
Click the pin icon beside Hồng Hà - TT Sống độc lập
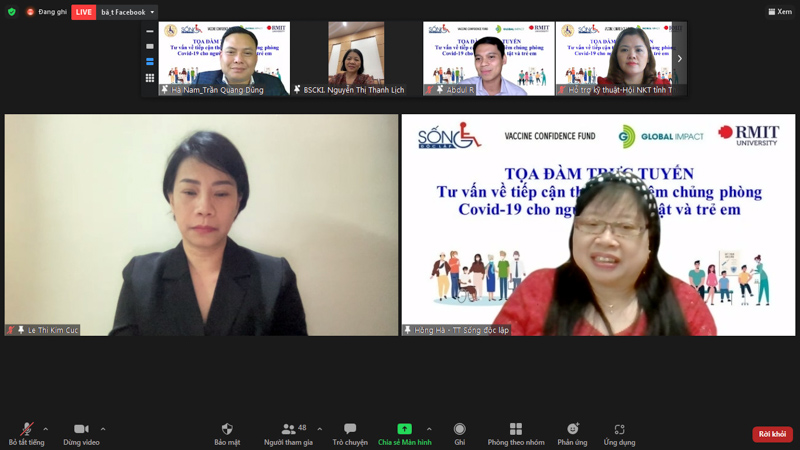click(x=408, y=330)
